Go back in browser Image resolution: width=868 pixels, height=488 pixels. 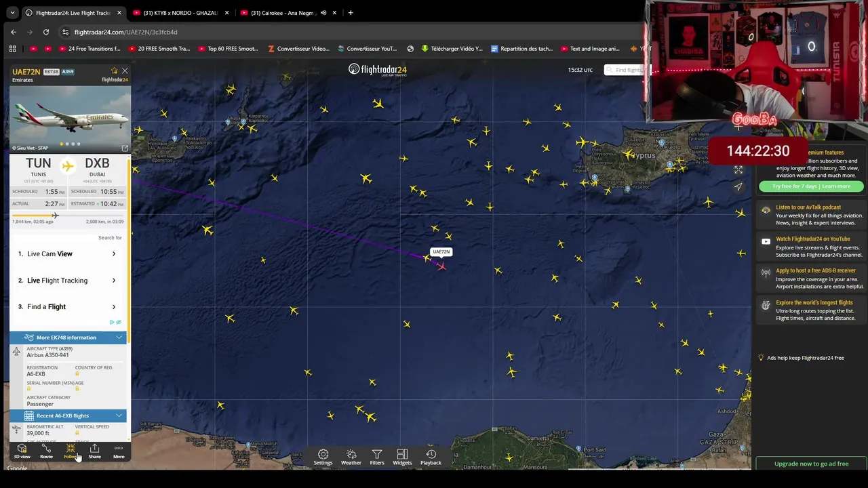[14, 32]
